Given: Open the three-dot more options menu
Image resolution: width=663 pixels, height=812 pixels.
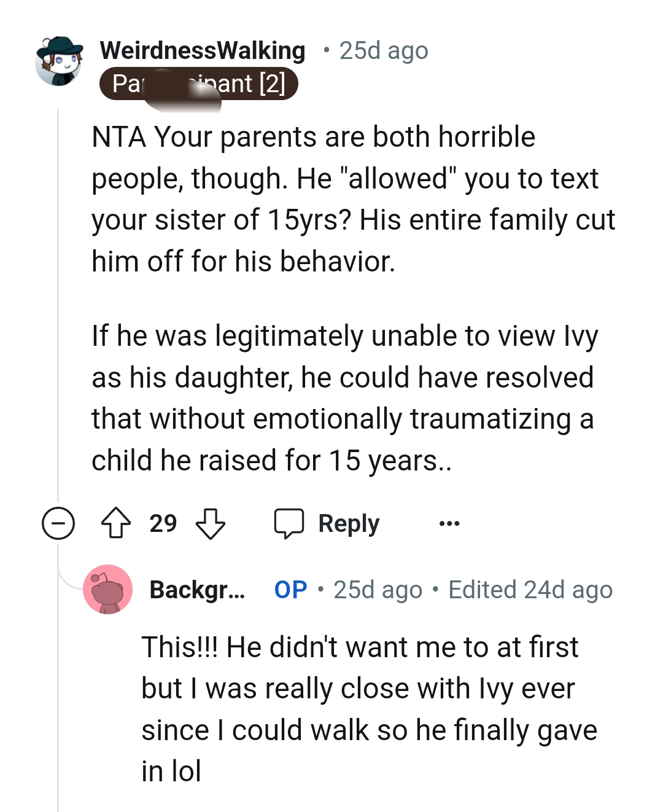Looking at the screenshot, I should [x=449, y=523].
